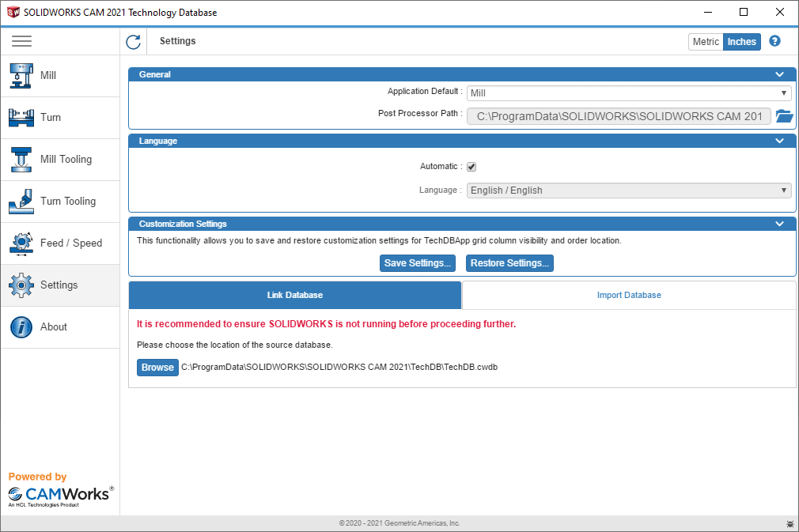Switch units to Metric
Screen dimensions: 799x532
[x=706, y=42]
